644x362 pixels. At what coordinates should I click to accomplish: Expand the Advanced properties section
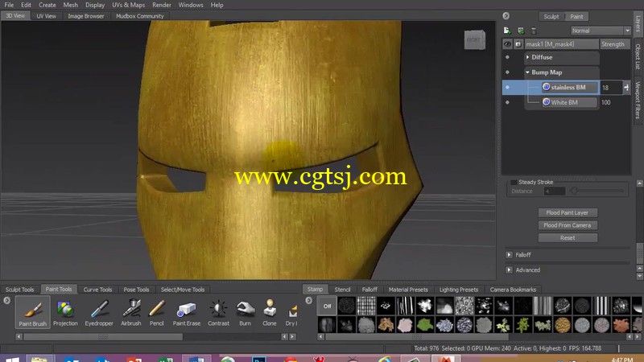pyautogui.click(x=509, y=270)
